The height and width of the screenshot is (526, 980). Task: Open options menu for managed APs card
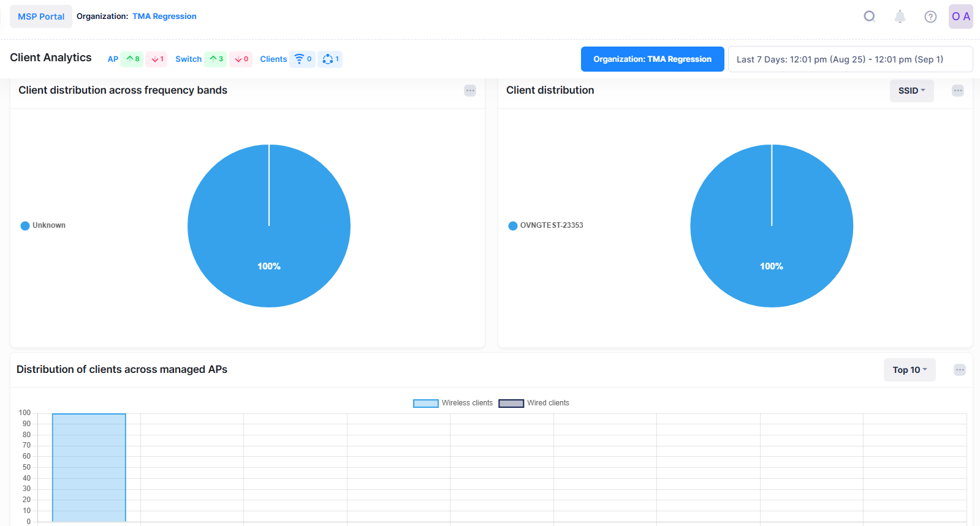pos(960,370)
